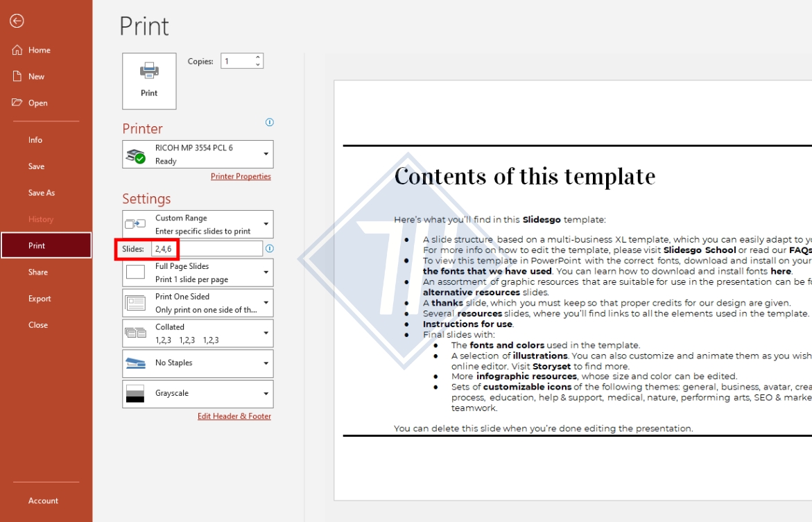812x522 pixels.
Task: Click the Grayscale color mode icon
Action: (135, 393)
